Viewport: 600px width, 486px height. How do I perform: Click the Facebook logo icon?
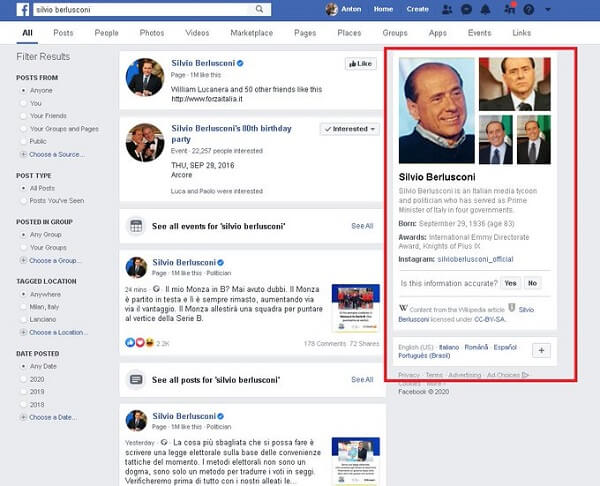click(x=23, y=9)
